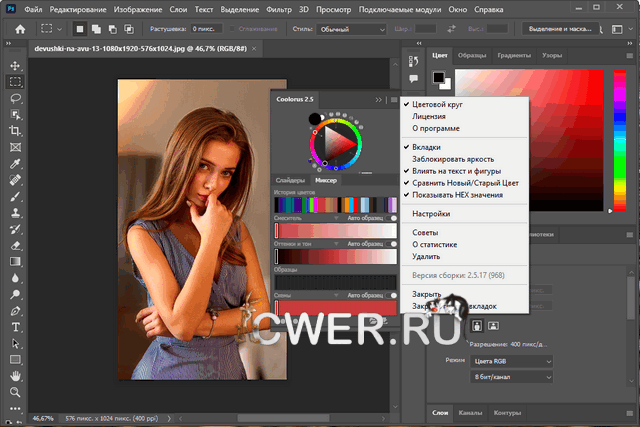Select the Eyedropper tool
The height and width of the screenshot is (427, 640).
point(15,163)
